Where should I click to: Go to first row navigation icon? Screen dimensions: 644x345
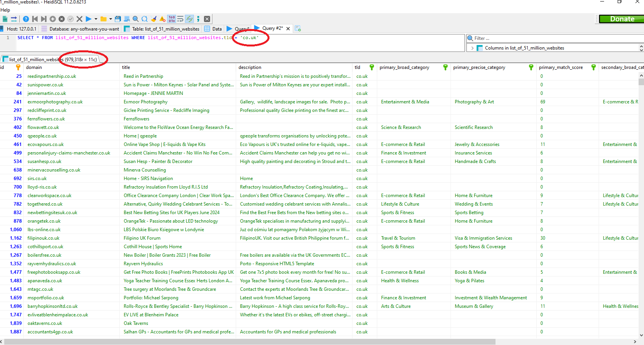tap(35, 19)
